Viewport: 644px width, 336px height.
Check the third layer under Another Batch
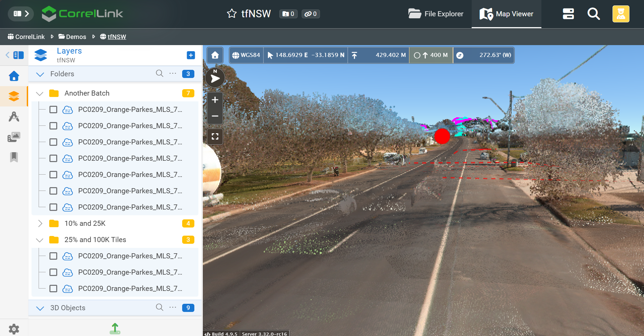(53, 142)
